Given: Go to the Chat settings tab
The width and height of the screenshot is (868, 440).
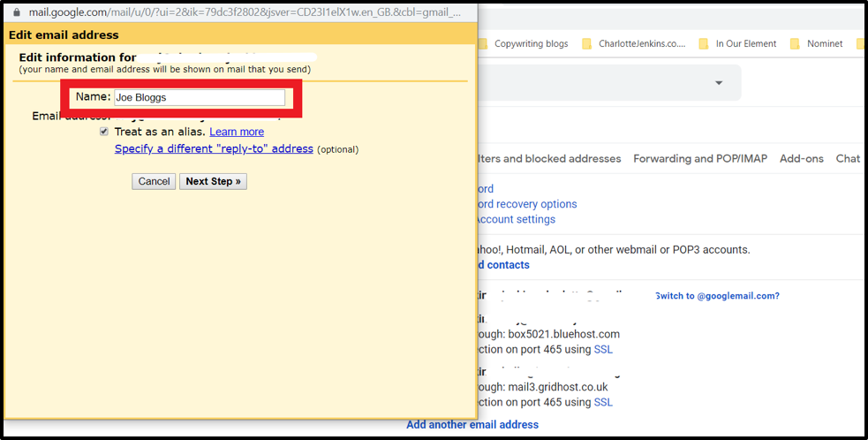Looking at the screenshot, I should 847,159.
